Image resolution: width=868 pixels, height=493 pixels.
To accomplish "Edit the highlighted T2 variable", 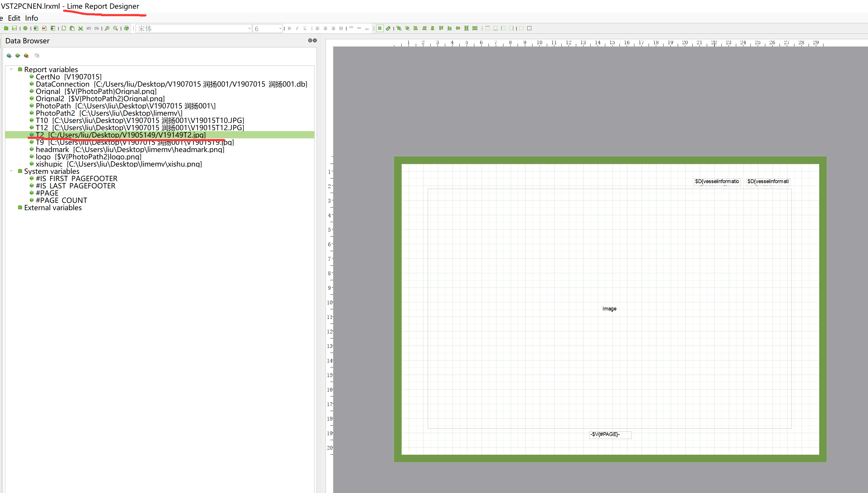I will (18, 56).
